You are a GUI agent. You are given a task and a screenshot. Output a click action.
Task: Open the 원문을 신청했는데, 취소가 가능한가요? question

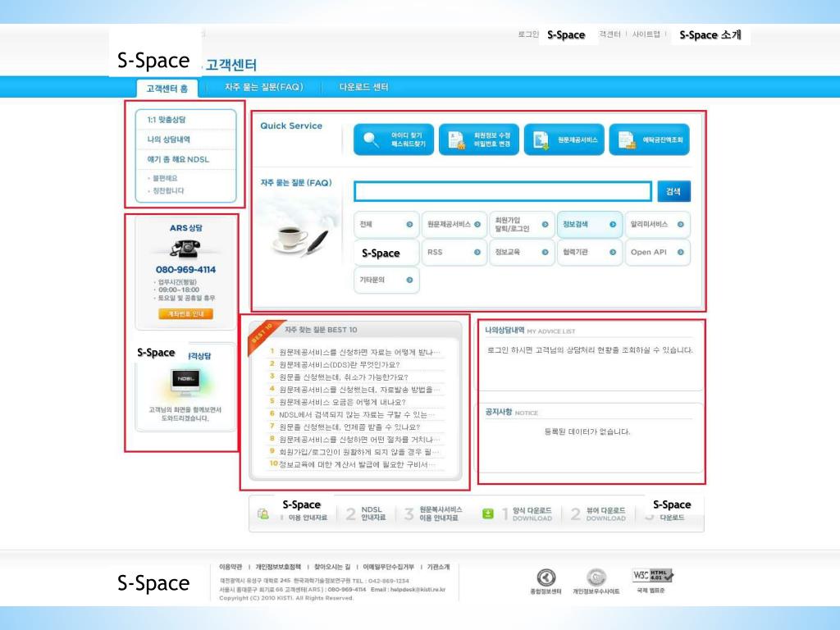tap(344, 377)
